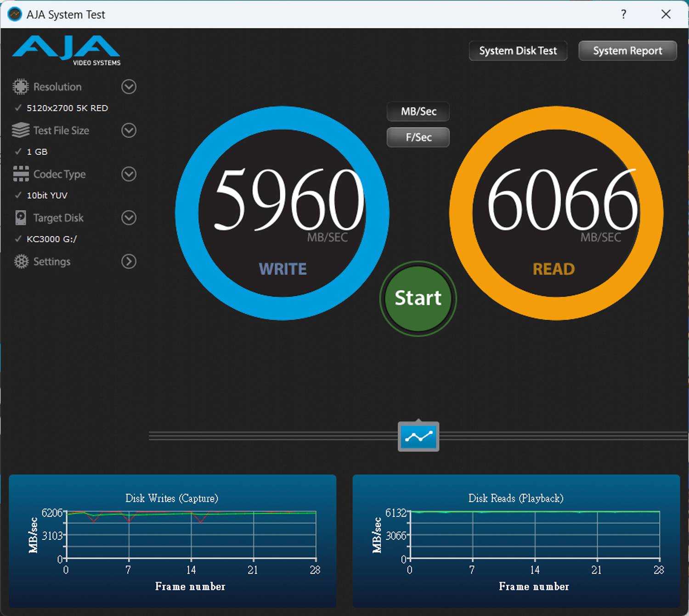Screen dimensions: 689x616
Task: Click the Test File Size stack icon
Action: [x=20, y=130]
